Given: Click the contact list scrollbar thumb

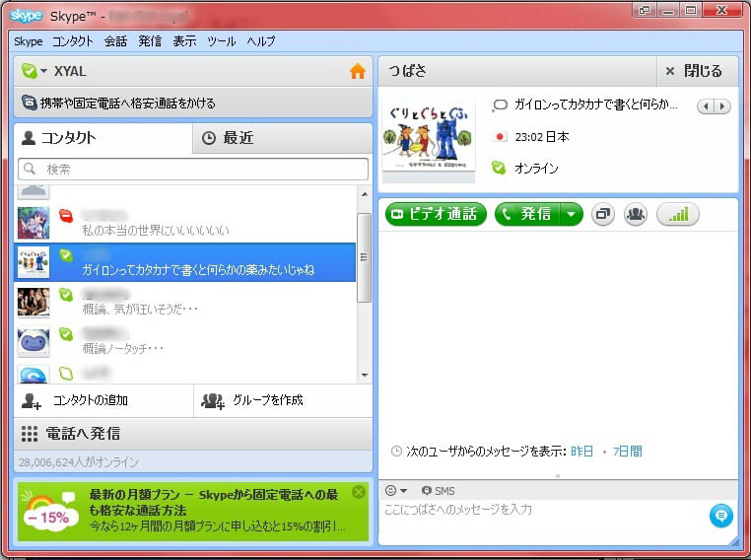Looking at the screenshot, I should click(x=364, y=257).
